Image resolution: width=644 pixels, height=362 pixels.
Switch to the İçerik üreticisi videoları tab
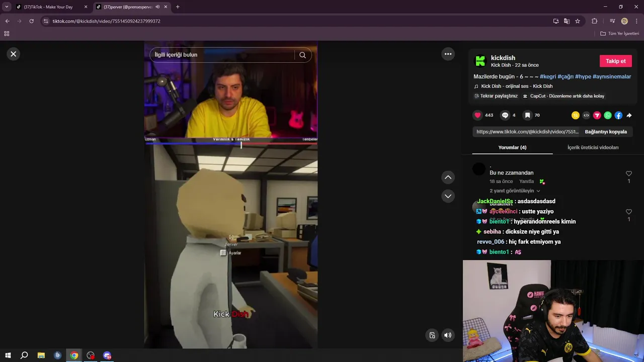[593, 147]
